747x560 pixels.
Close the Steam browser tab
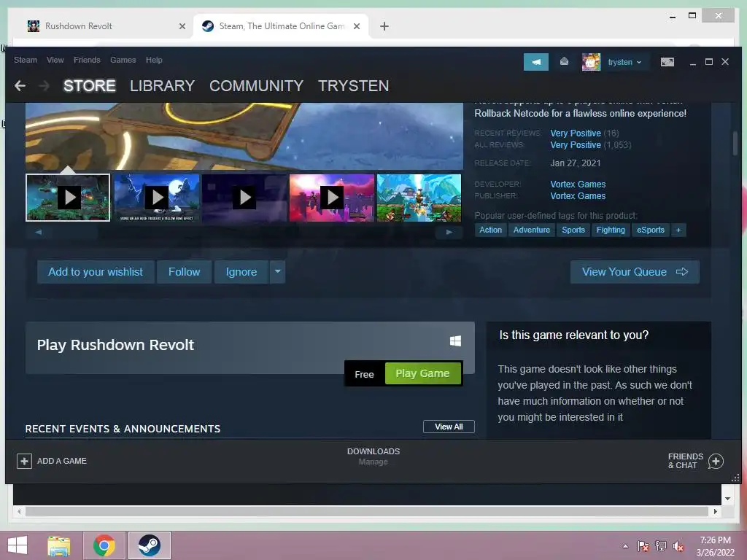356,26
